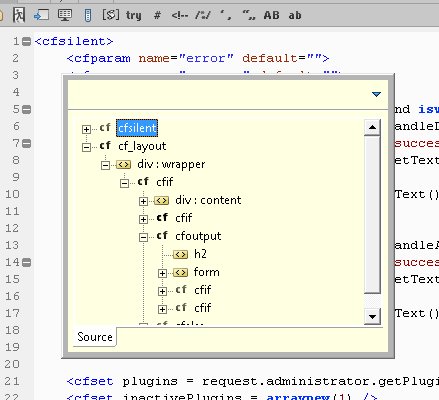The height and width of the screenshot is (400, 439).
Task: Select the h2 item in outline tree
Action: pos(200,254)
